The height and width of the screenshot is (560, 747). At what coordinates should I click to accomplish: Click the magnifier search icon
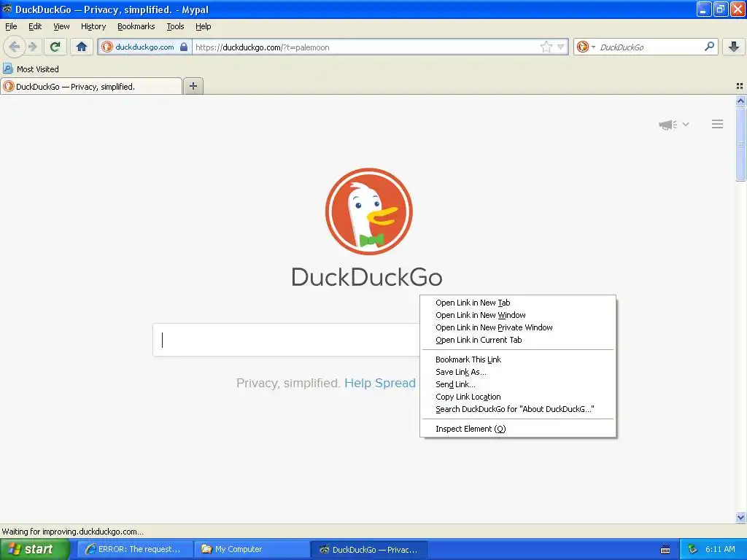709,46
